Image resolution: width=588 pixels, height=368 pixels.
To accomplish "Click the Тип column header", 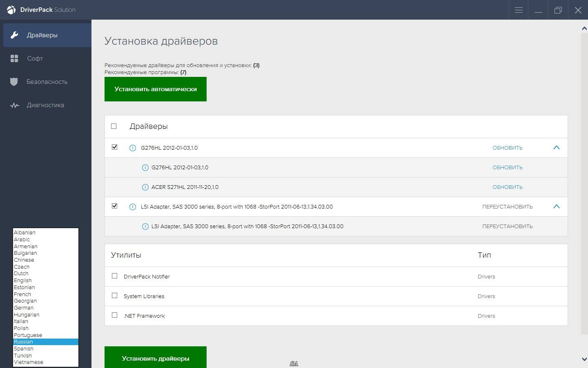I will pyautogui.click(x=484, y=255).
